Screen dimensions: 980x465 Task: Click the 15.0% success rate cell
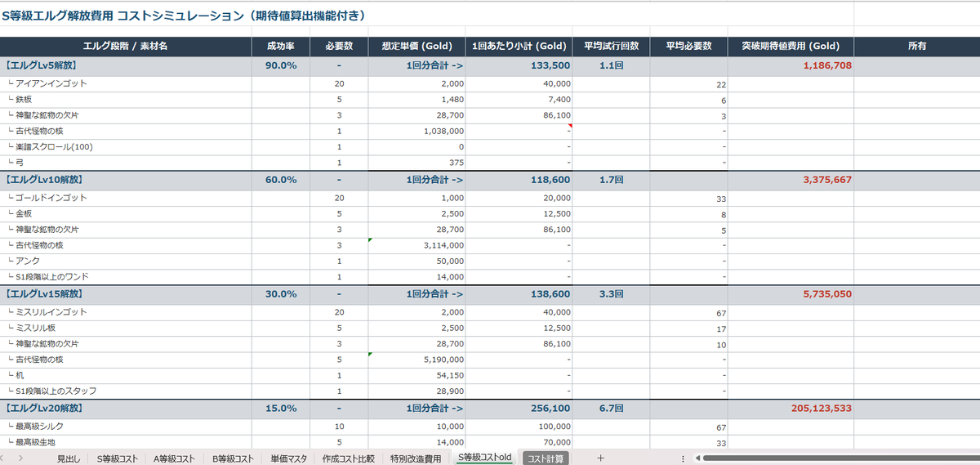(281, 409)
